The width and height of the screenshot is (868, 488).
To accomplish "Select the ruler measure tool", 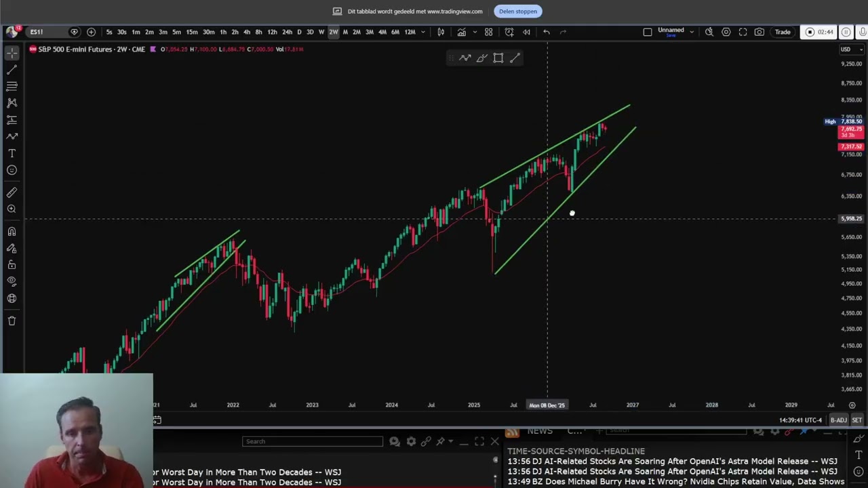I will (x=12, y=192).
